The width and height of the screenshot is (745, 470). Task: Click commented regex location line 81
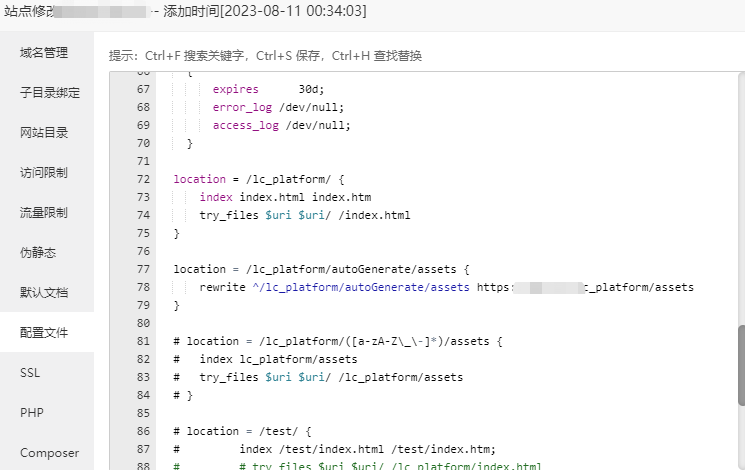click(x=338, y=341)
